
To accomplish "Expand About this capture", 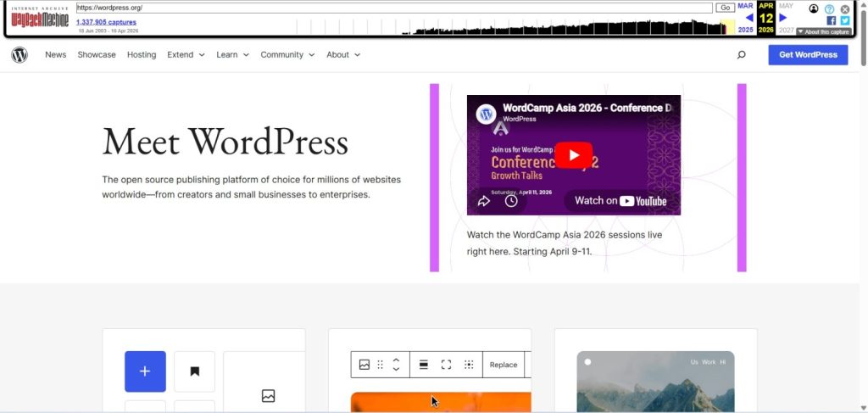I will pyautogui.click(x=823, y=32).
